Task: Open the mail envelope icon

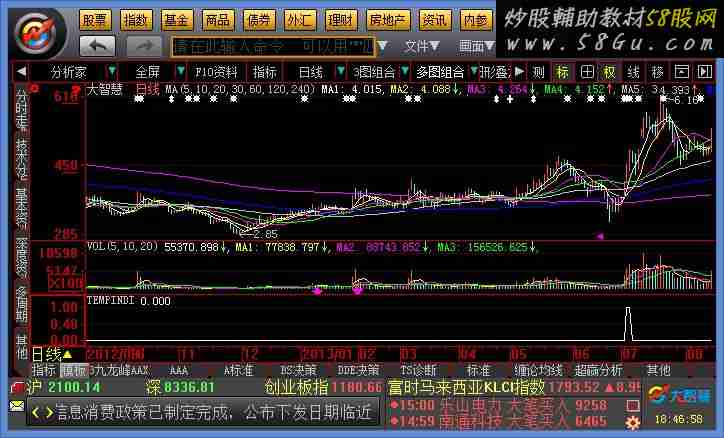Action: pyautogui.click(x=17, y=406)
